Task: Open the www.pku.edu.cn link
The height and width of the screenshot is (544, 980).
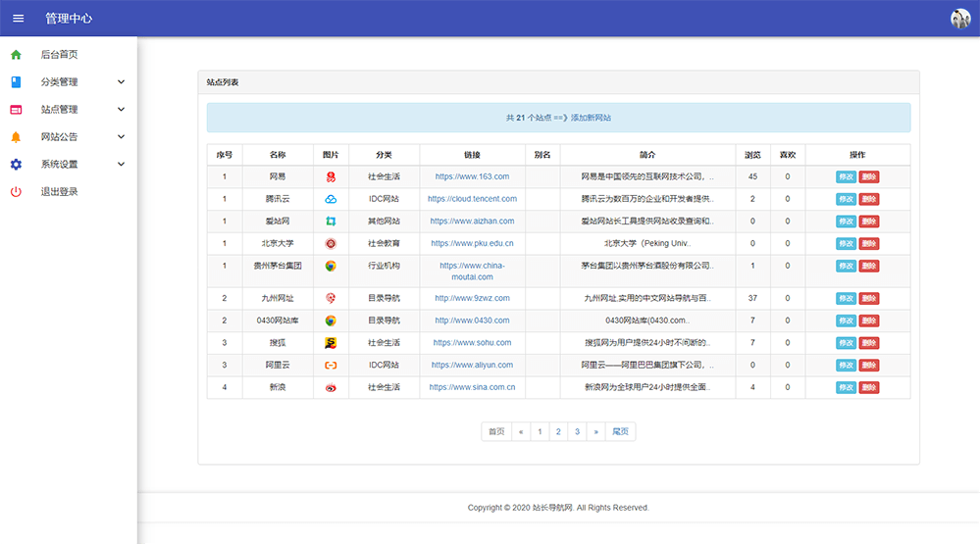Action: (472, 244)
